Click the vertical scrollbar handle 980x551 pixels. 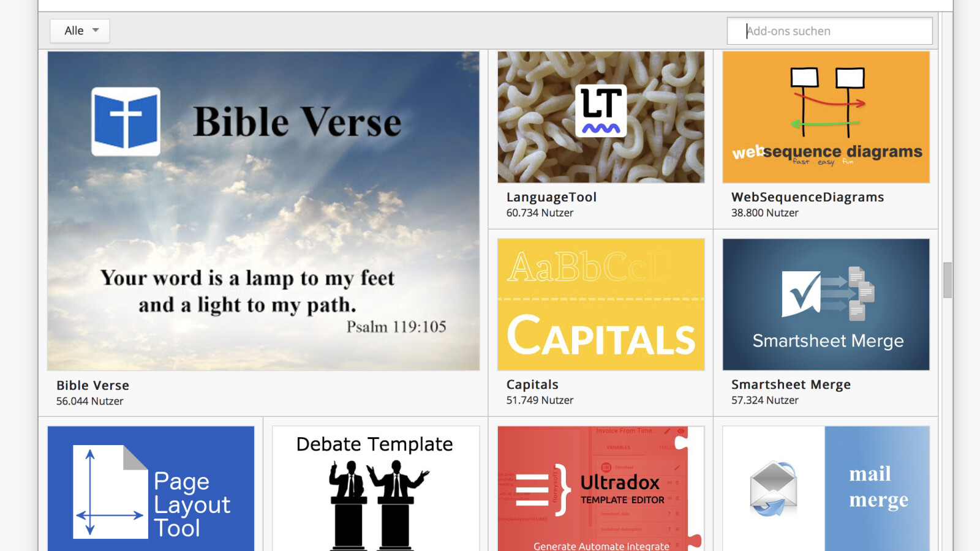pyautogui.click(x=948, y=280)
